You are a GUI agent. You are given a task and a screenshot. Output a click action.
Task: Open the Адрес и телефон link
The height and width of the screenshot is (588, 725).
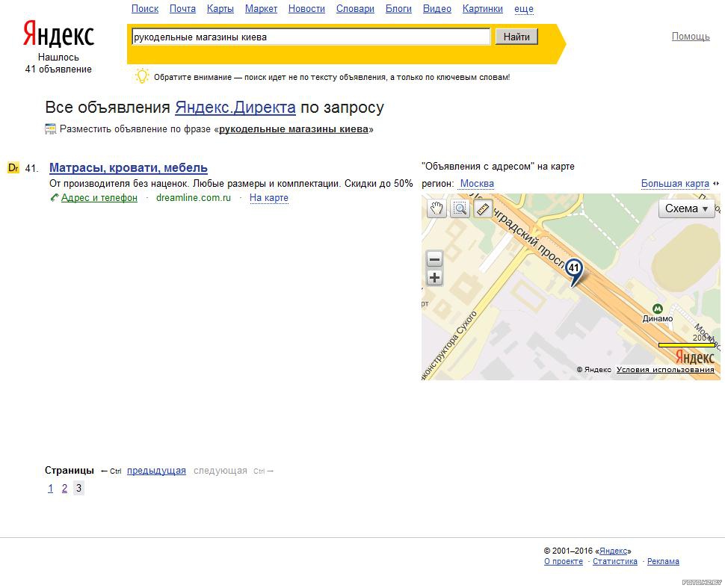(99, 198)
